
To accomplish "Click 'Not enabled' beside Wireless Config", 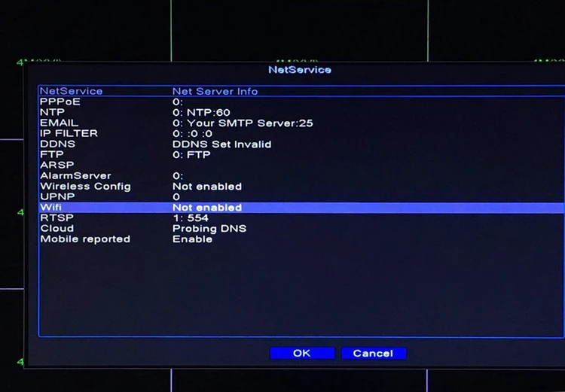I will point(207,187).
